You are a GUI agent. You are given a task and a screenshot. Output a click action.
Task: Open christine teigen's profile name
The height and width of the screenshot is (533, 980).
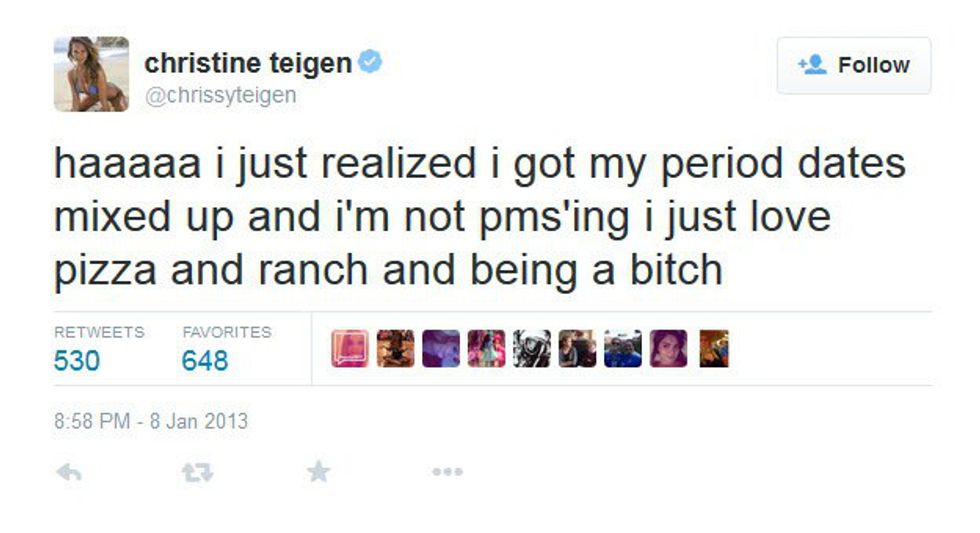pyautogui.click(x=248, y=64)
